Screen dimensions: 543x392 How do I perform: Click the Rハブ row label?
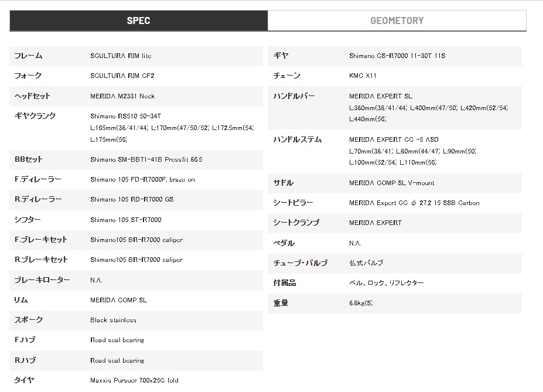pyautogui.click(x=25, y=360)
